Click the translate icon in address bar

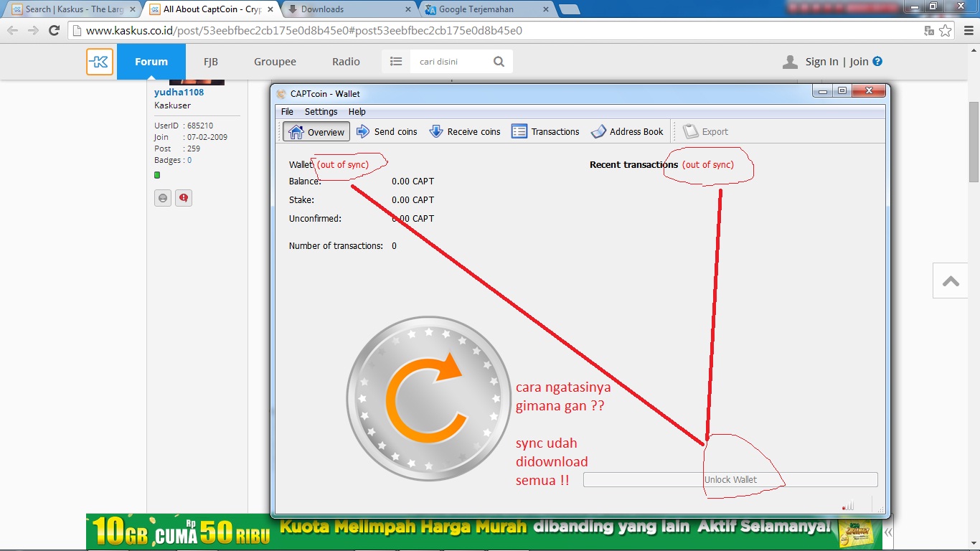pyautogui.click(x=929, y=31)
